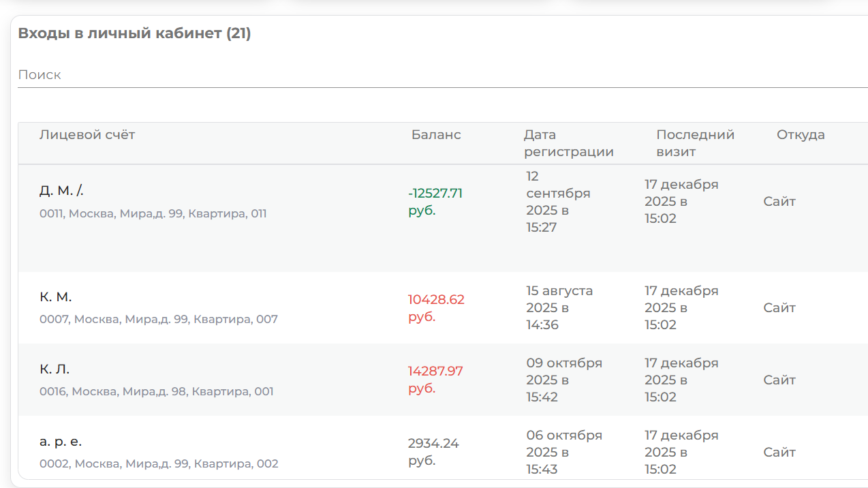
Task: Click the Дата регистрации column header
Action: (x=568, y=143)
